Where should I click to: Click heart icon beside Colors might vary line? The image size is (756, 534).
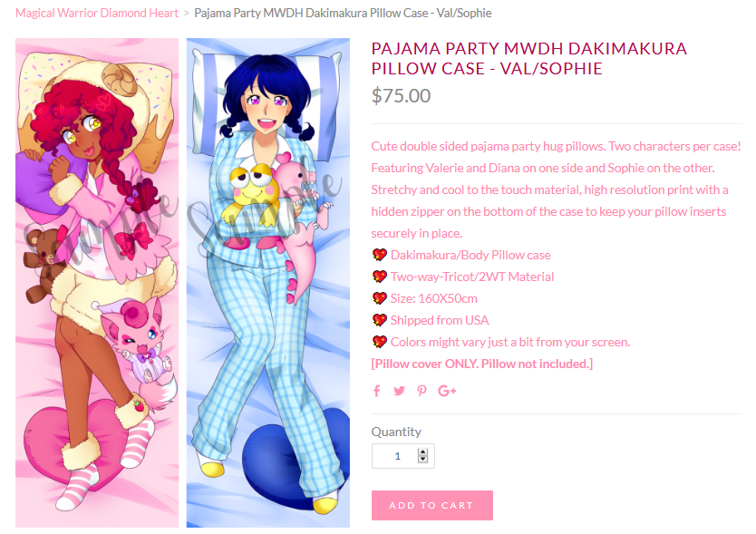coord(380,342)
